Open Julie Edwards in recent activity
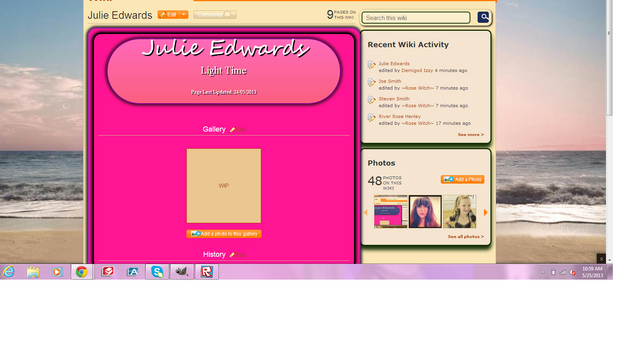This screenshot has height=360, width=640. point(394,64)
